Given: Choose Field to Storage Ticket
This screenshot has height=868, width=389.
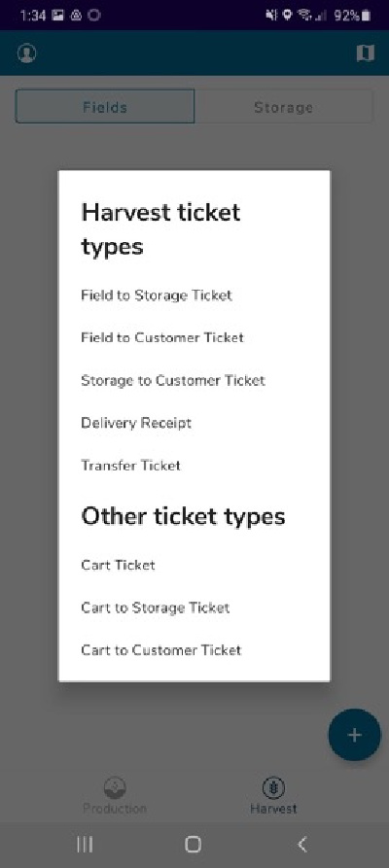Looking at the screenshot, I should (157, 295).
